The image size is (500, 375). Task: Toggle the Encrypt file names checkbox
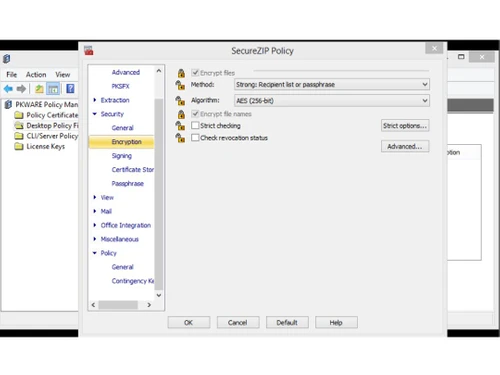tap(195, 114)
